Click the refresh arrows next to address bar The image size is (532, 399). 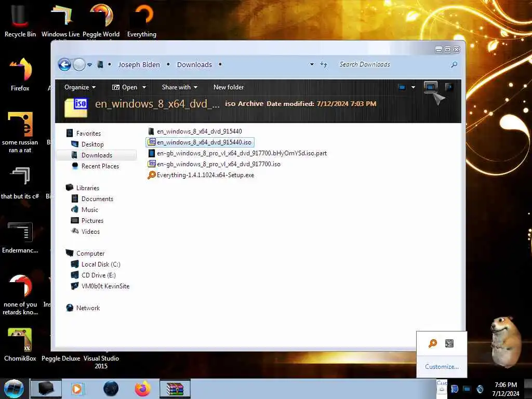pos(324,64)
